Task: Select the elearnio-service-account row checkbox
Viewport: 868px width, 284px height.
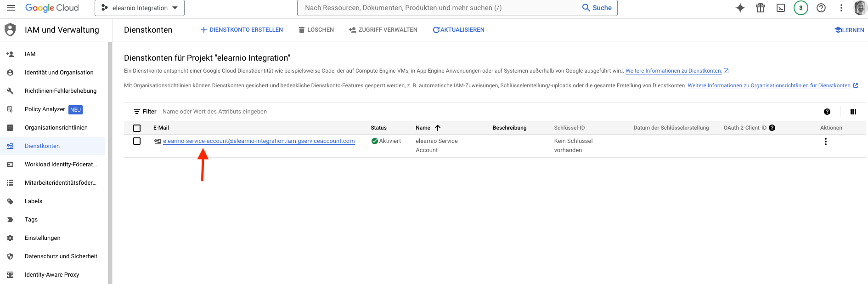Action: pos(137,141)
